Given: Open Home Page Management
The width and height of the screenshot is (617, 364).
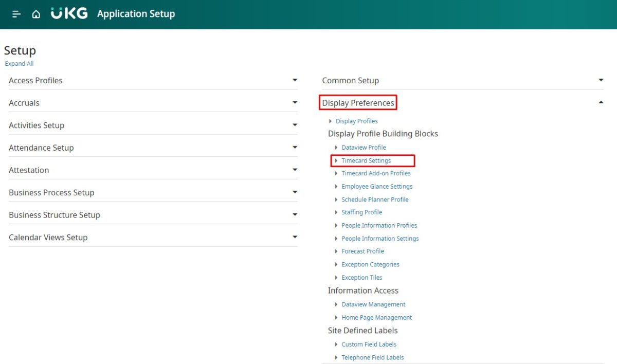Looking at the screenshot, I should pos(376,318).
